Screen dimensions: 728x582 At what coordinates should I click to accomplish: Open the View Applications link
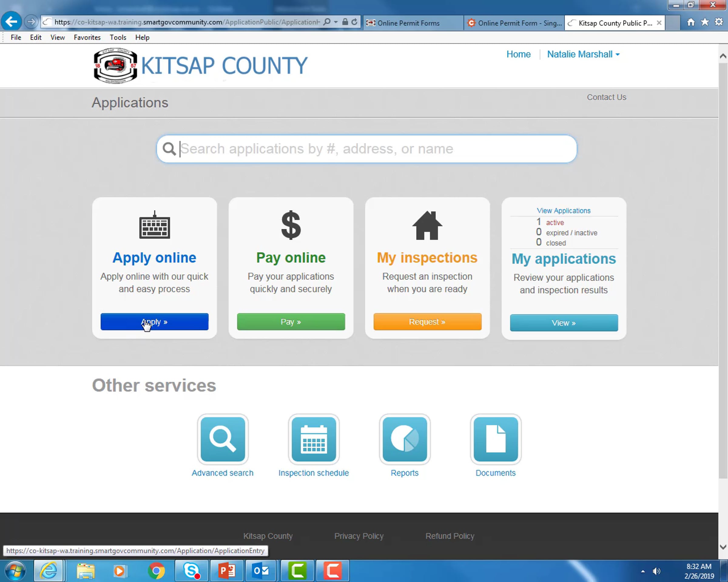pyautogui.click(x=563, y=211)
